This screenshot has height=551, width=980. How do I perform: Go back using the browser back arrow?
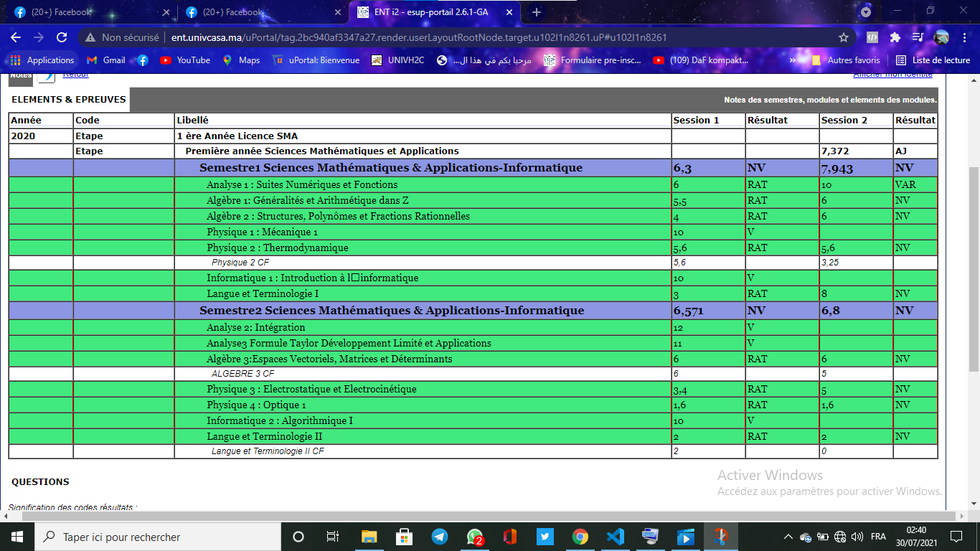point(16,37)
